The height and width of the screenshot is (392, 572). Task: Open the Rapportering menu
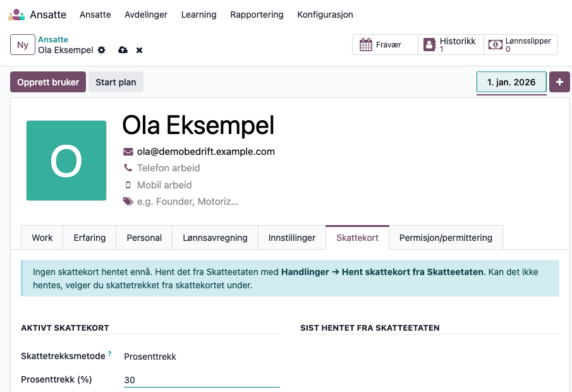tap(257, 15)
